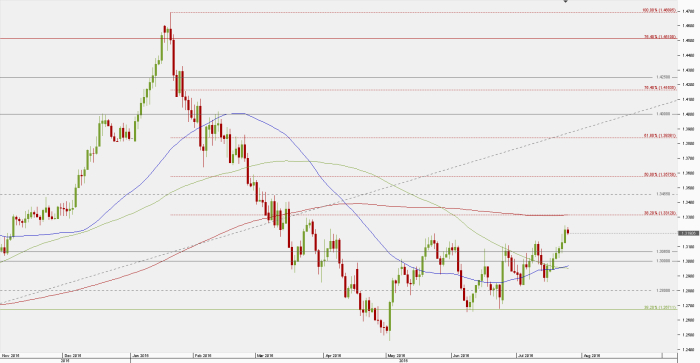The image size is (700, 363).
Task: Select the current price tag on price axis
Action: 688,233
